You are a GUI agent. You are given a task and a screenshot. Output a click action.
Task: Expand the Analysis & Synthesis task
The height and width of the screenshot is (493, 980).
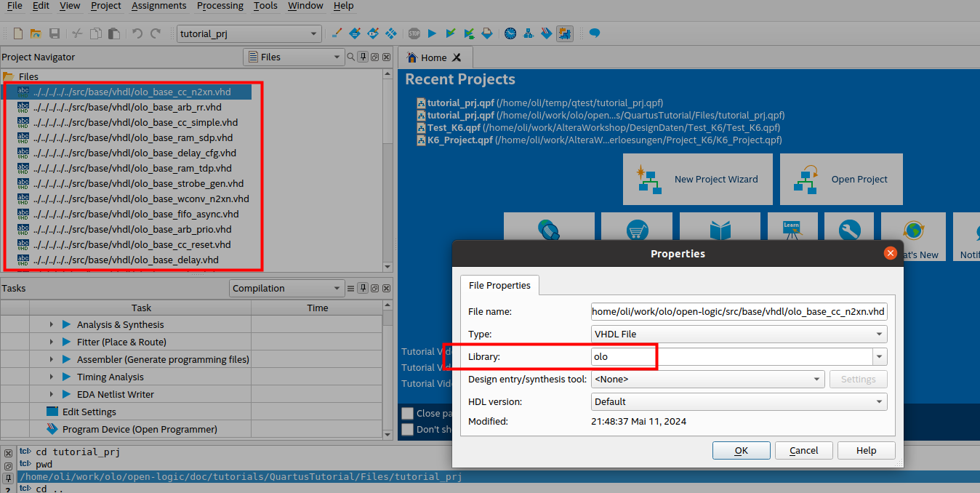[52, 325]
